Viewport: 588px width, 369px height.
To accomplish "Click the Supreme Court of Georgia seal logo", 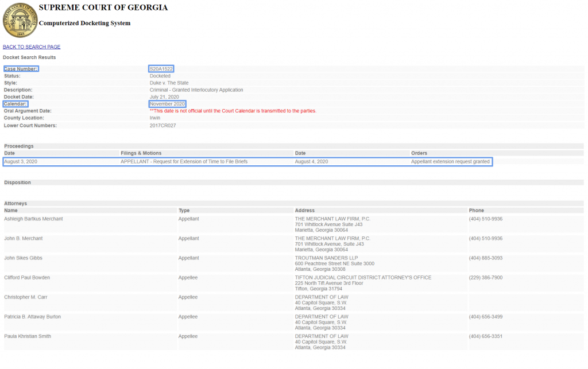I will [x=20, y=20].
